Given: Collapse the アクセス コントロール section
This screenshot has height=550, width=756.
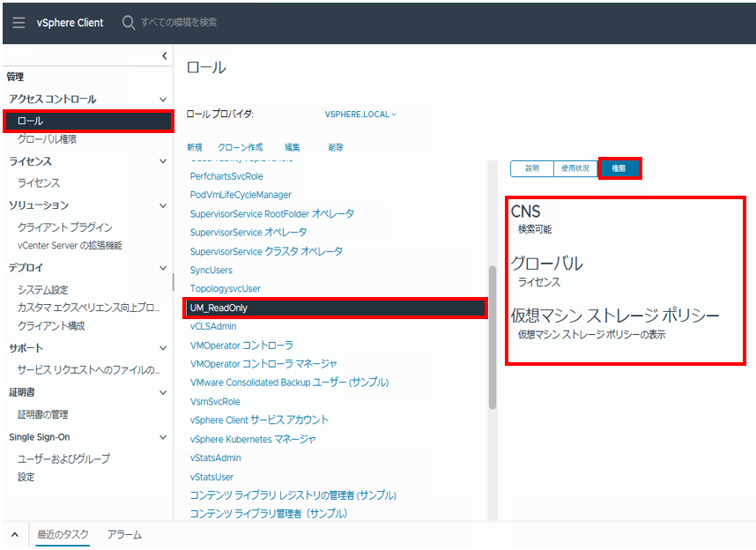Looking at the screenshot, I should [163, 100].
